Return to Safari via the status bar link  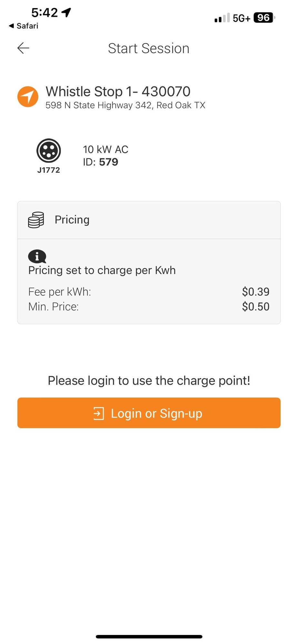click(24, 26)
